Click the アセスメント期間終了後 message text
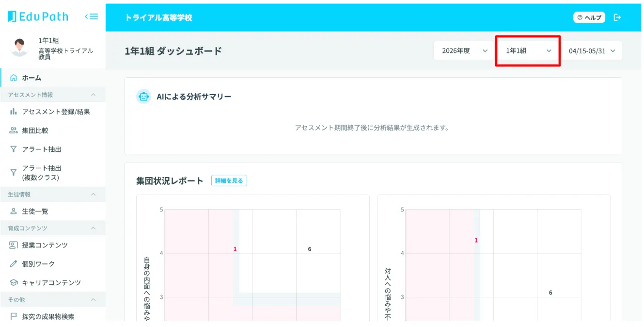Screen dimensions: 644x327 click(x=373, y=128)
